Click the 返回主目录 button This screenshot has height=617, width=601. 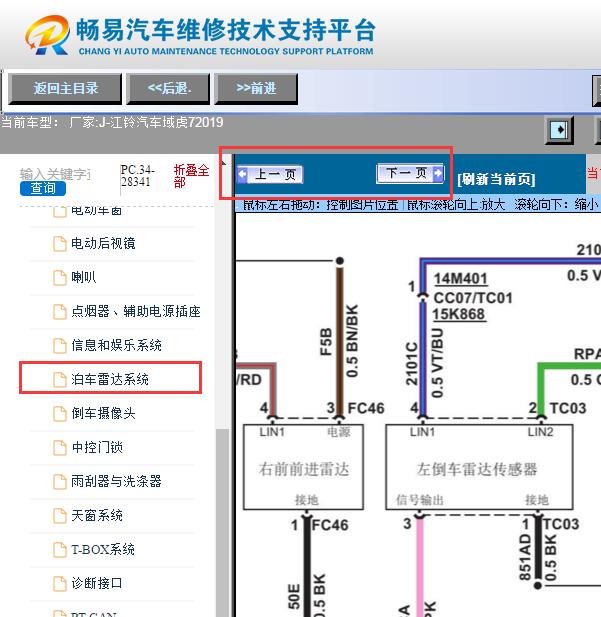[x=65, y=88]
